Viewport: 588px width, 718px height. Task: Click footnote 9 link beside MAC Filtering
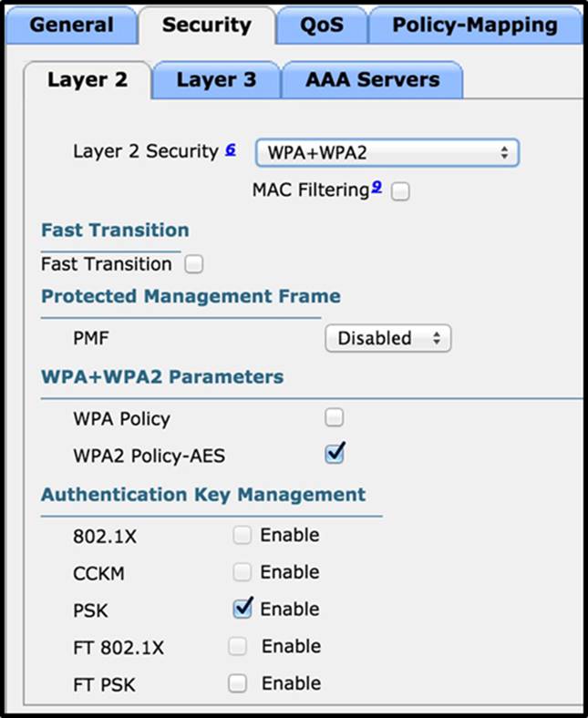377,187
